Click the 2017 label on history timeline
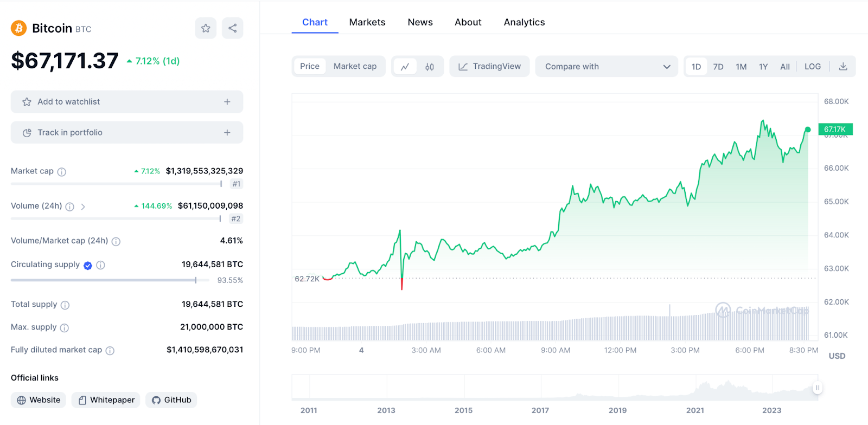Image resolution: width=868 pixels, height=425 pixels. pyautogui.click(x=540, y=410)
